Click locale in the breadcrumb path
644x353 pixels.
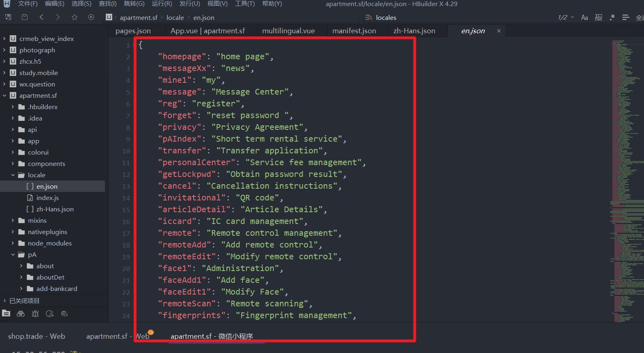pos(175,17)
